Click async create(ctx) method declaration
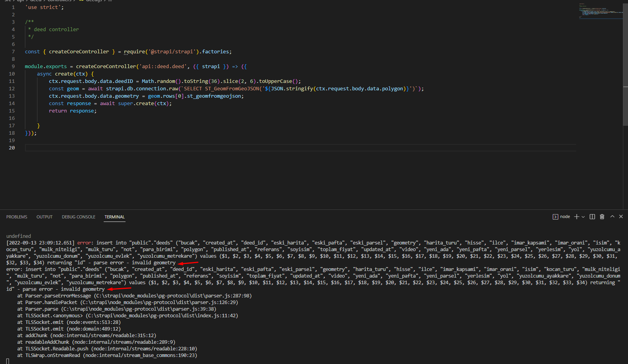The image size is (628, 364). click(65, 74)
